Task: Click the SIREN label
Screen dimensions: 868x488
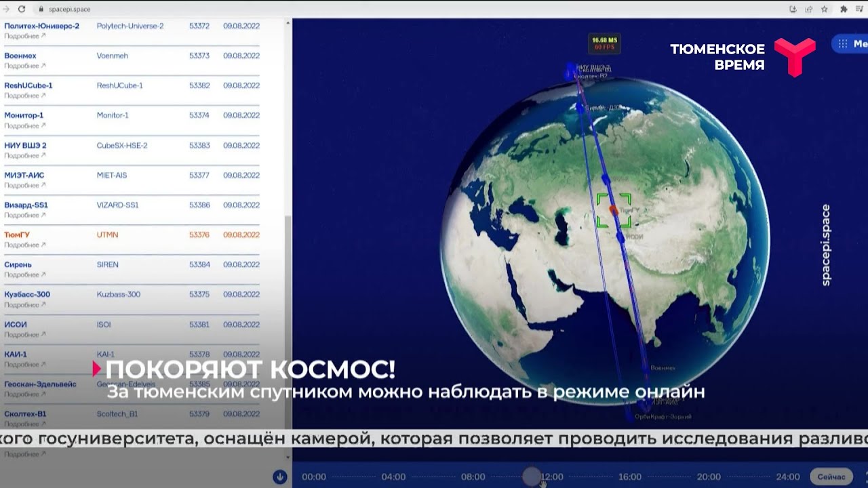Action: (x=107, y=264)
